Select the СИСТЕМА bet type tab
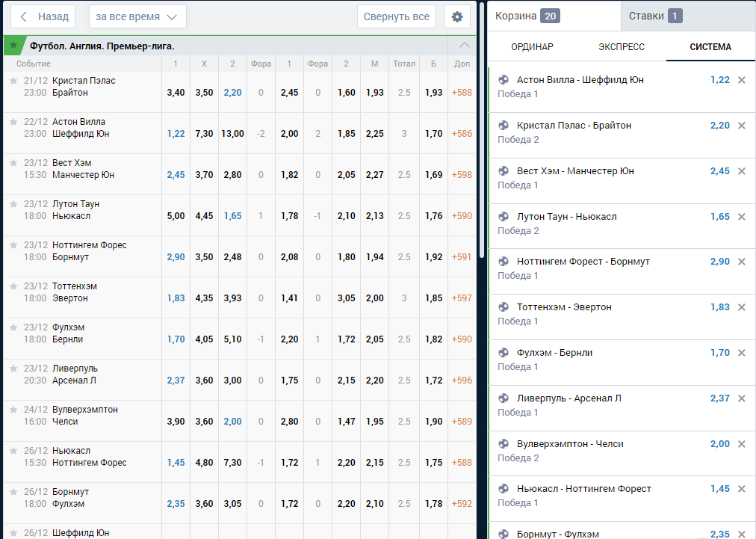 point(710,47)
